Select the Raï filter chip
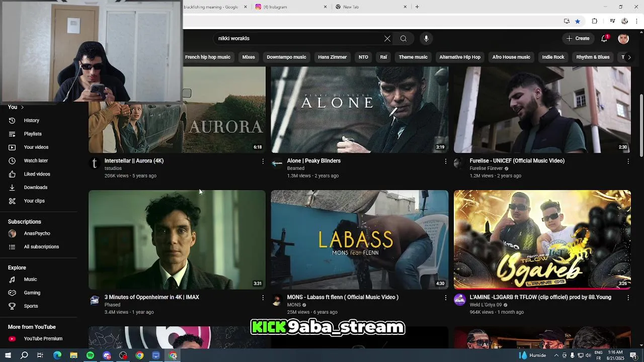 coord(383,57)
